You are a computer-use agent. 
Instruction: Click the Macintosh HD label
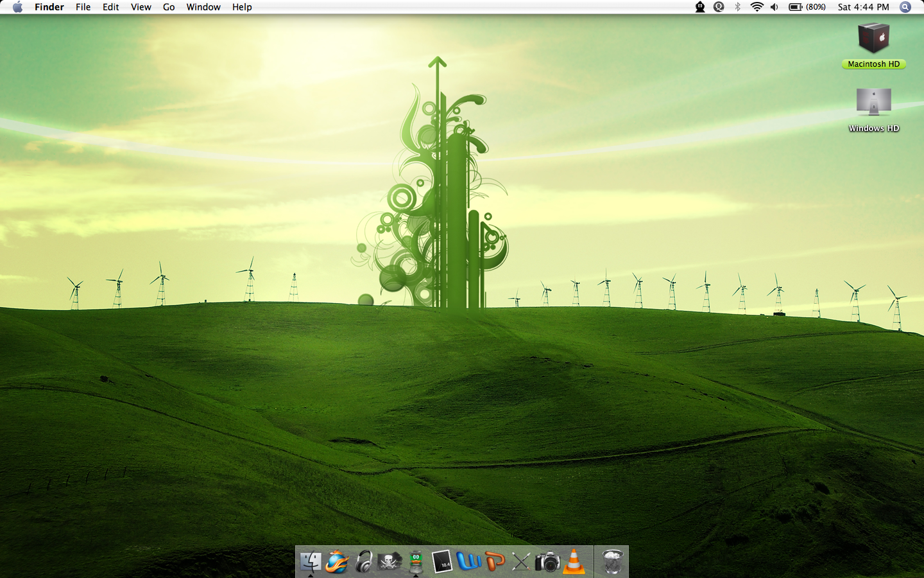point(874,64)
